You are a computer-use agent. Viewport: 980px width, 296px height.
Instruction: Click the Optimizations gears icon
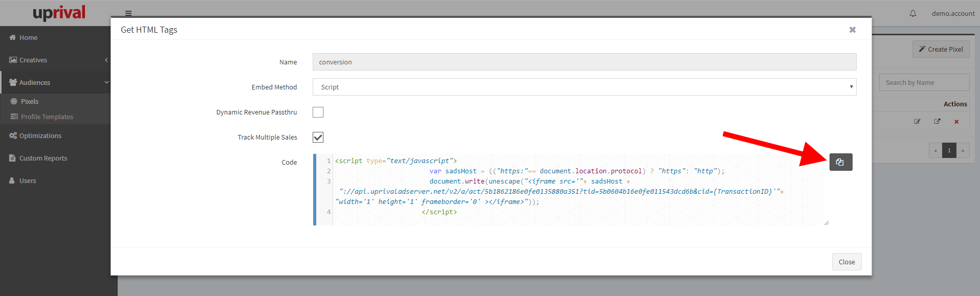(x=13, y=135)
